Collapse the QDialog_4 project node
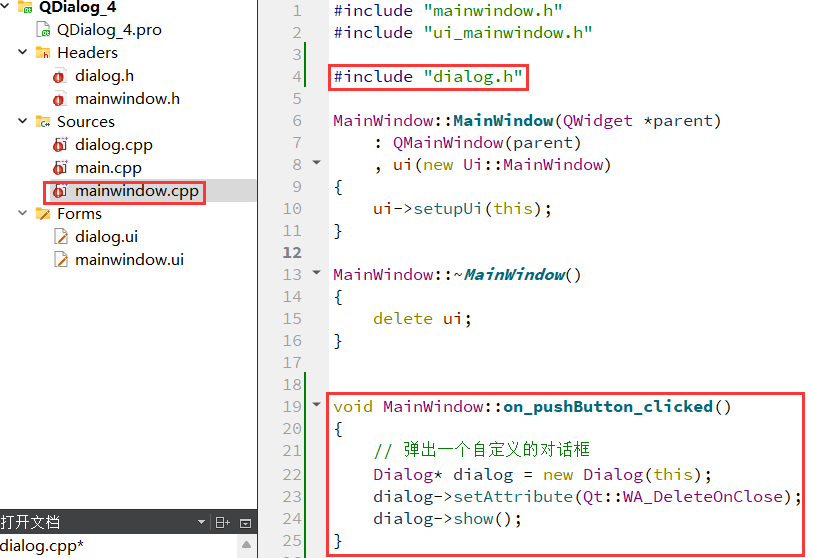The width and height of the screenshot is (813, 558). 5,7
